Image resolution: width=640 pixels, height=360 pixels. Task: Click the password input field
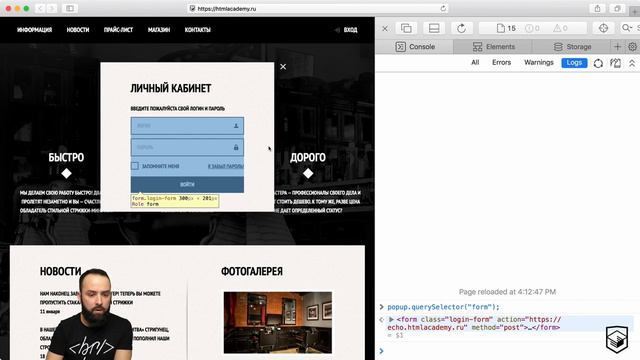tap(187, 147)
